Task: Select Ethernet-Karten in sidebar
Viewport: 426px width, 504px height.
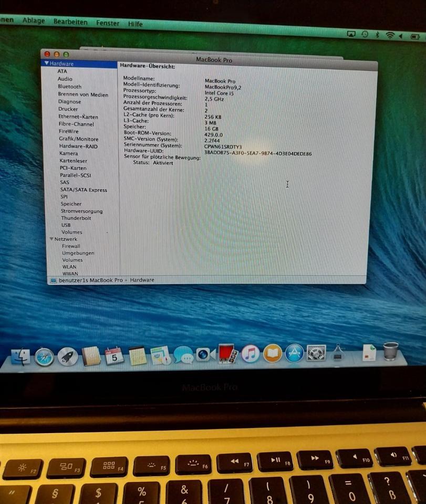Action: [78, 117]
